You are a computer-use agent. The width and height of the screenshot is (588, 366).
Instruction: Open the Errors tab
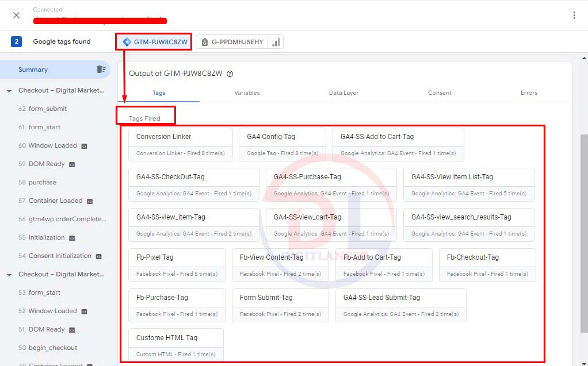[x=529, y=93]
